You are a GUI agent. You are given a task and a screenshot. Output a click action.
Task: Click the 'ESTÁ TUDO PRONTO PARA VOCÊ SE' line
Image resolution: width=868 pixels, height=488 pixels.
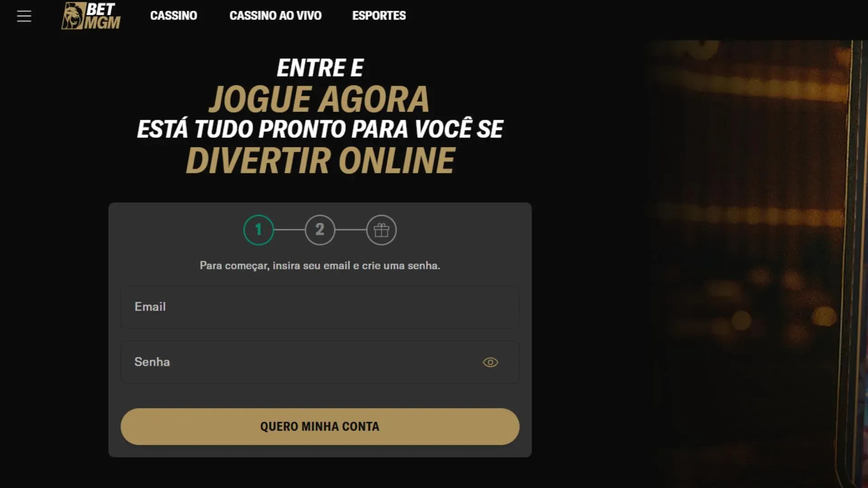[x=320, y=129]
